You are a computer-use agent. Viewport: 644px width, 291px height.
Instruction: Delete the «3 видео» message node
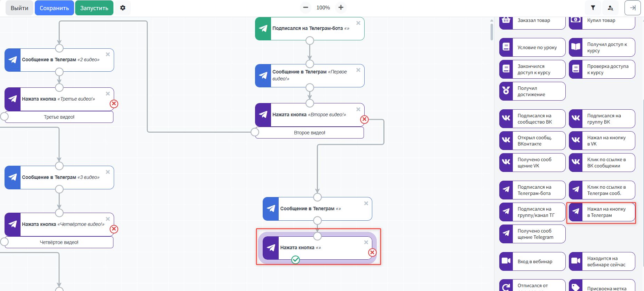pyautogui.click(x=108, y=172)
